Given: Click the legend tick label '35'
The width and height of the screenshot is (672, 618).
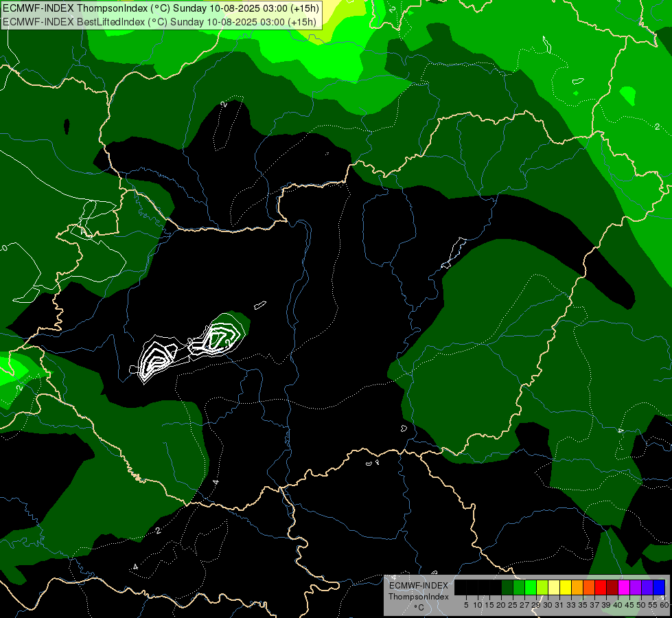Looking at the screenshot, I should pos(583,605).
